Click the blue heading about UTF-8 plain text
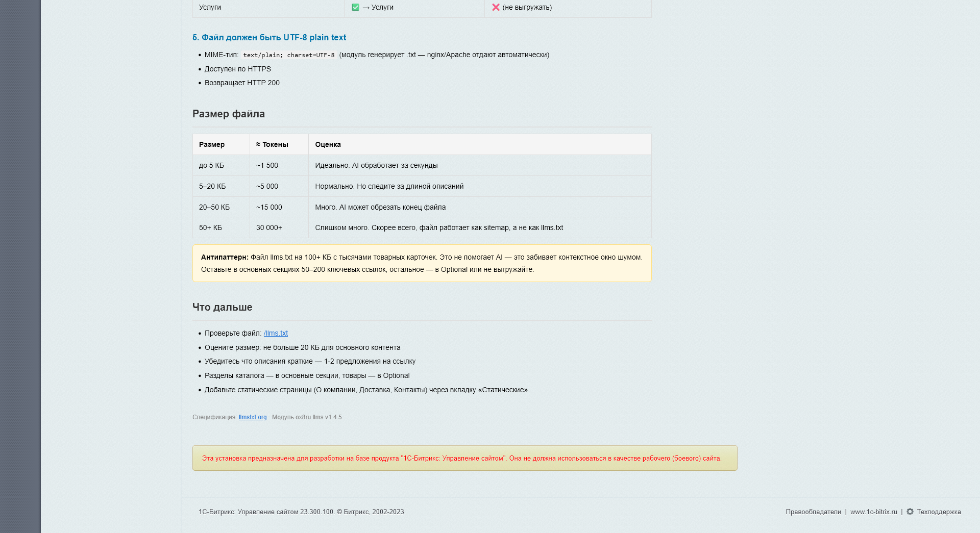Image resolution: width=980 pixels, height=533 pixels. point(269,37)
